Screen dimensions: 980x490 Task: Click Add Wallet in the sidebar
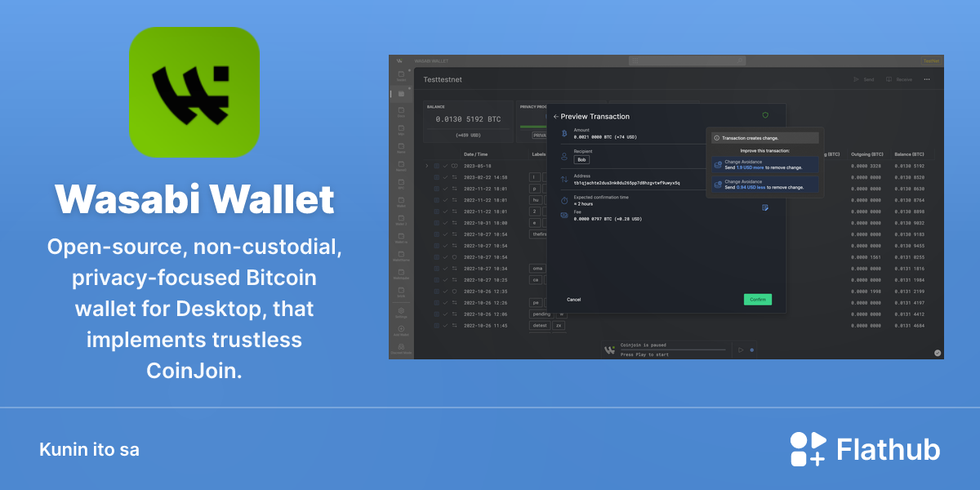[401, 331]
